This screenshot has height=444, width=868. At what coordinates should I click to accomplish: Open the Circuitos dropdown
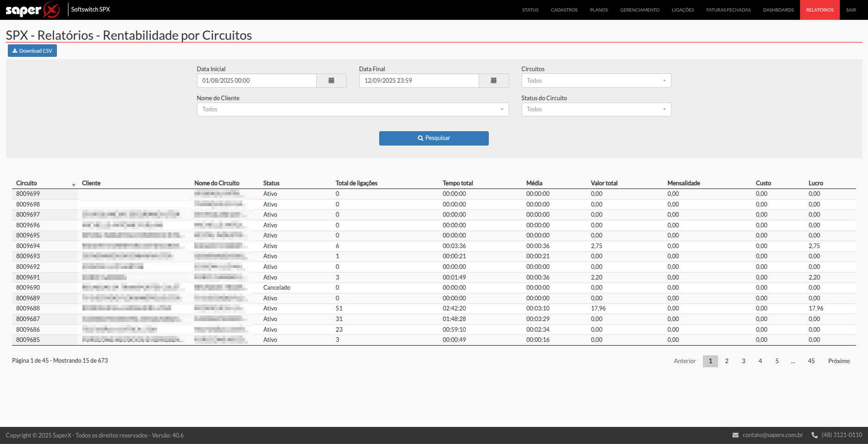tap(596, 80)
